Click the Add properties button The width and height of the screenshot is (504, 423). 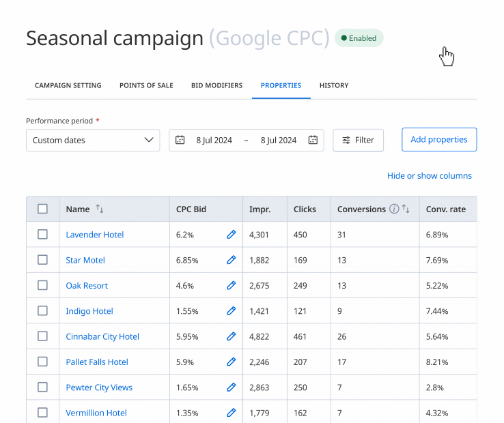pos(439,140)
